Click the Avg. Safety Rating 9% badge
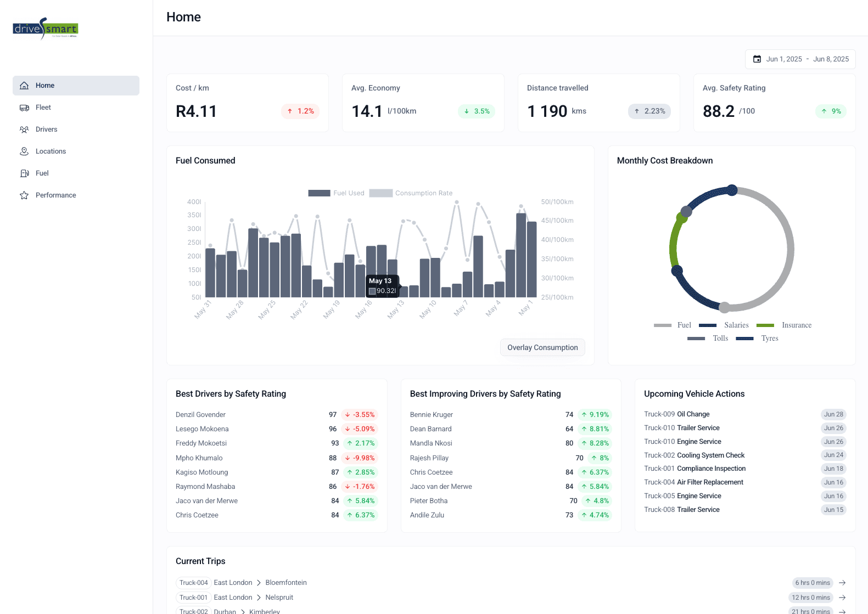Screen dimensions: 868x614 click(x=831, y=111)
